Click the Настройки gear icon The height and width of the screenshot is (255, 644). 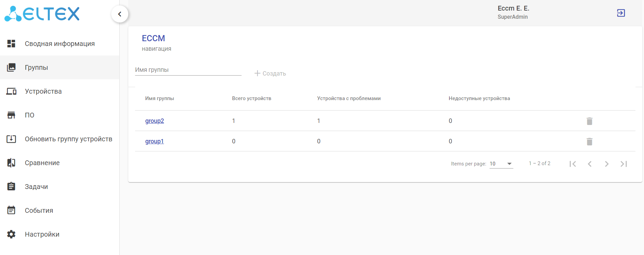click(11, 234)
